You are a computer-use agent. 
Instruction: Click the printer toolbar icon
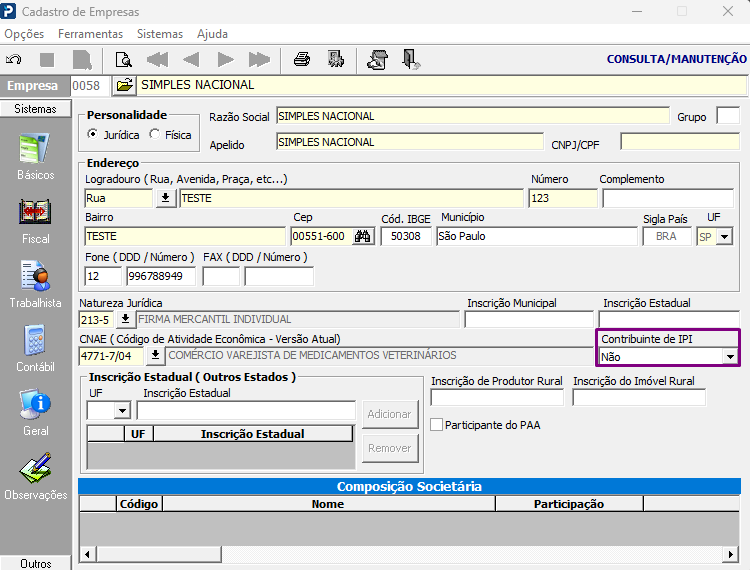[302, 59]
